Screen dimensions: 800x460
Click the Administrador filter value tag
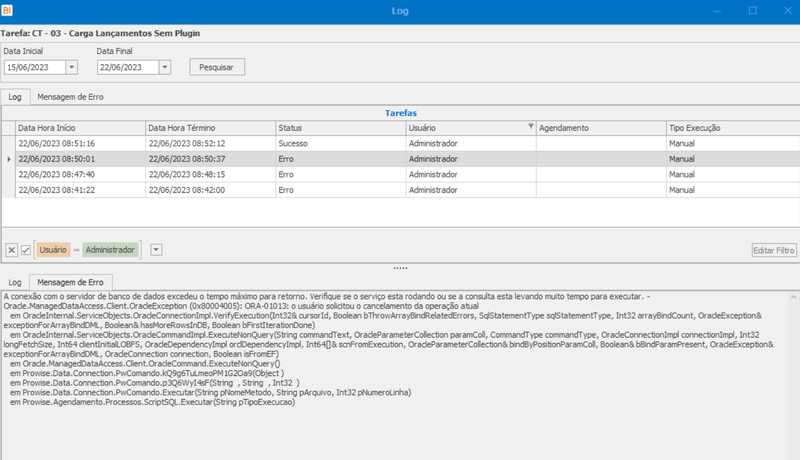click(x=110, y=250)
